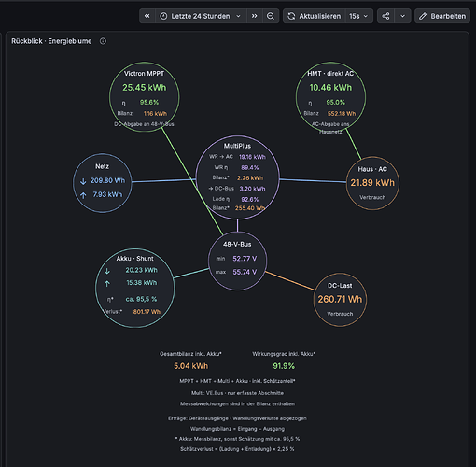Click the '552.18 Wh' HMT Bilanz value

(x=342, y=114)
